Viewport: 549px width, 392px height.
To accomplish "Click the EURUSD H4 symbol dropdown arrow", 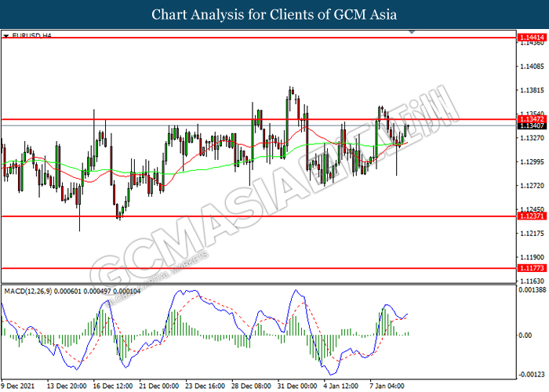I will point(6,36).
